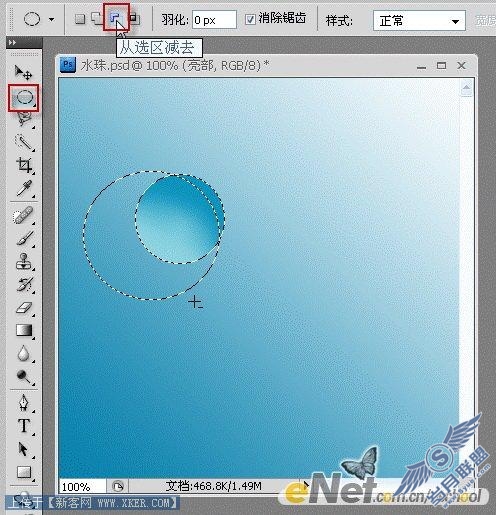Select the Gradient tool
Viewport: 496px width, 515px height.
24,330
